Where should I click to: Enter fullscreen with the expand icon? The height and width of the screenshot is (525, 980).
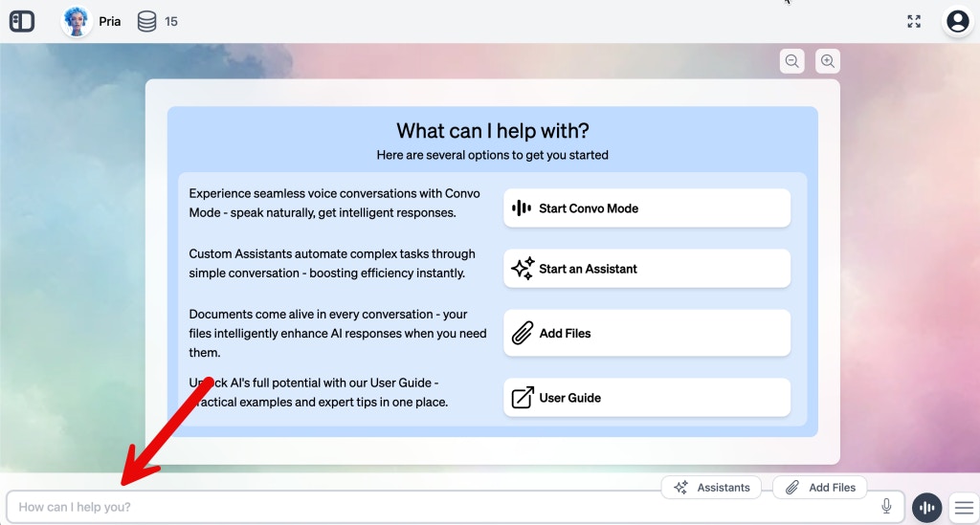(x=914, y=21)
